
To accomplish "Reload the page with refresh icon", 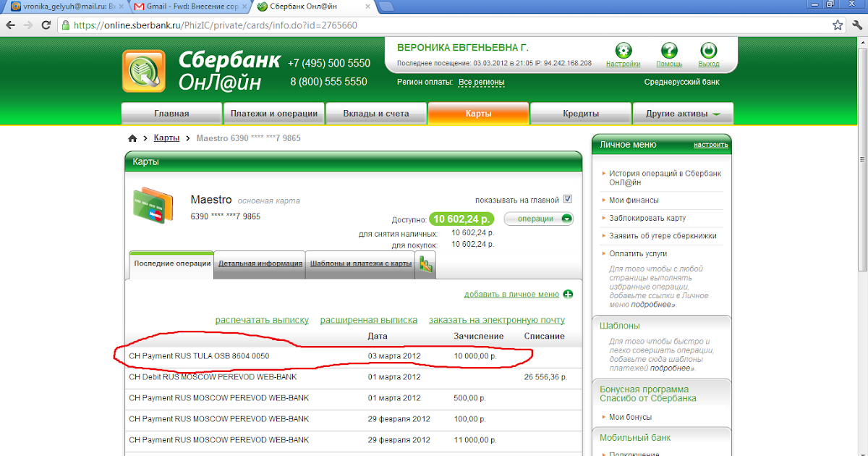I will coord(46,25).
